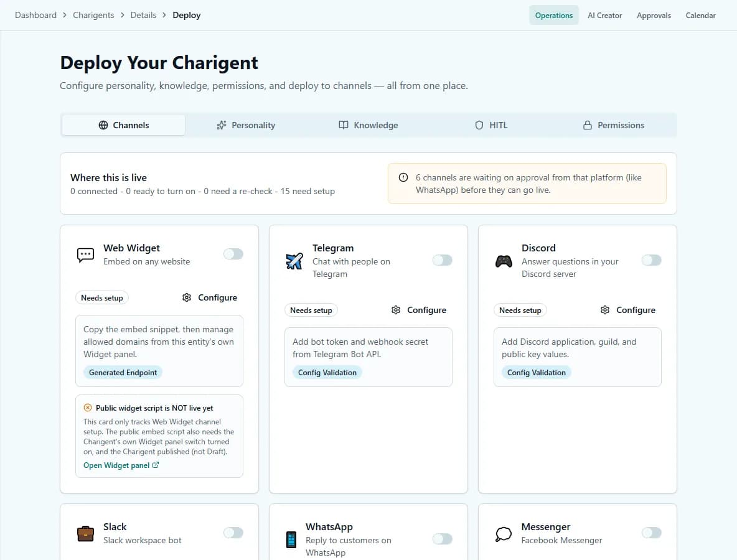Click the Messenger speech bubble icon

[504, 534]
